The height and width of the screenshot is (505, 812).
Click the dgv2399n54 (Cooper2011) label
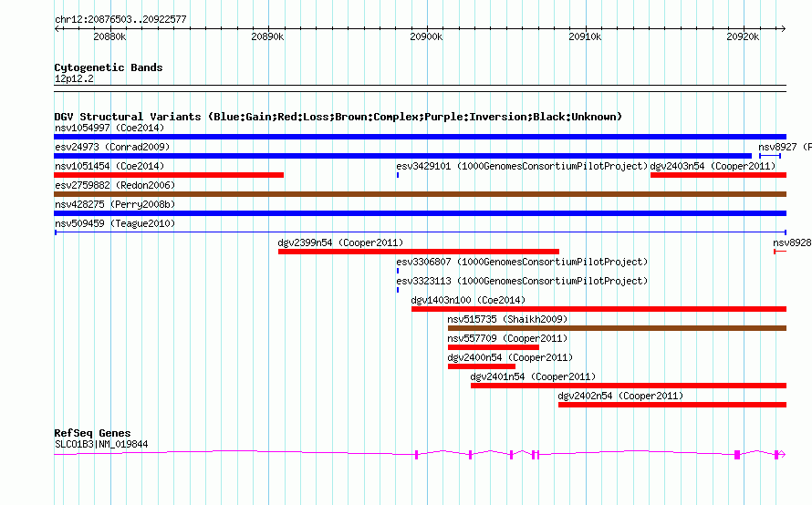[340, 242]
